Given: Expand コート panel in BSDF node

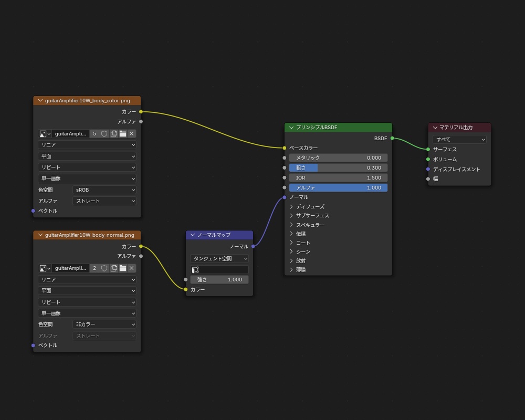Looking at the screenshot, I should pos(291,243).
